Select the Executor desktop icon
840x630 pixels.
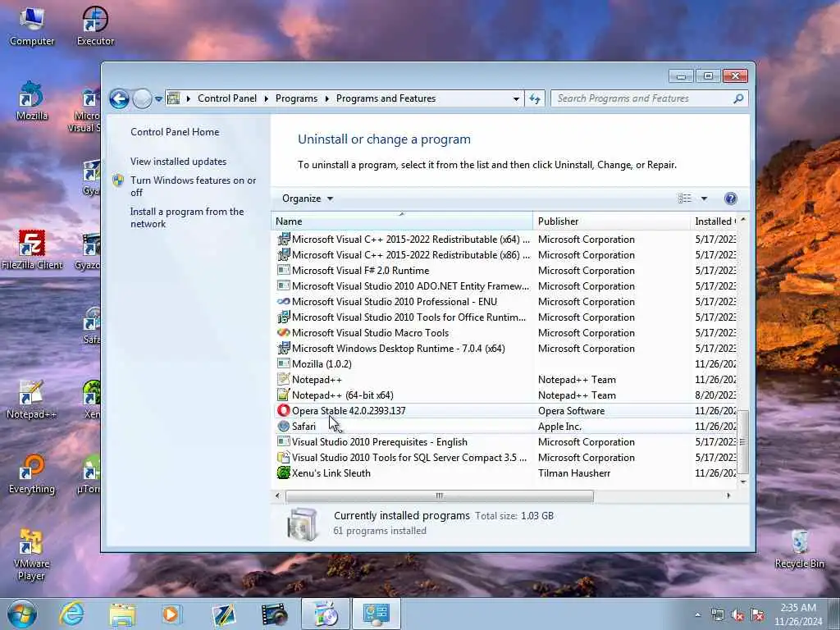95,26
